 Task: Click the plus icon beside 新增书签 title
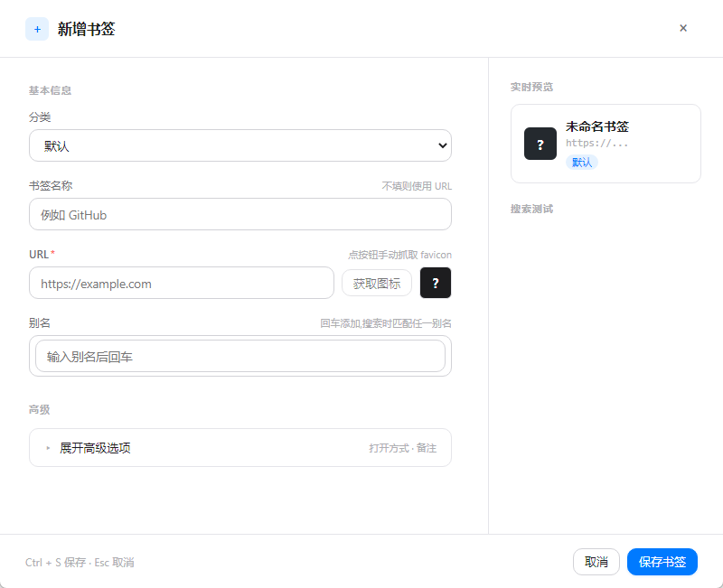pos(37,29)
